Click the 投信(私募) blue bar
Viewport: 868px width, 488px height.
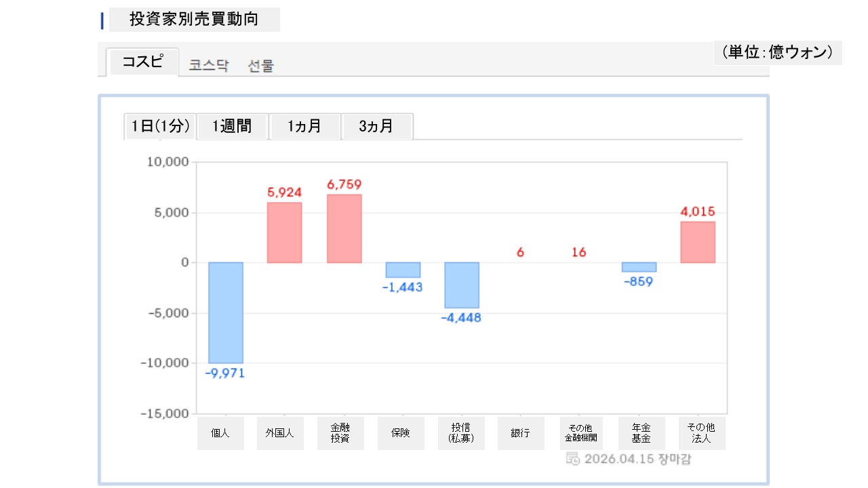coord(462,285)
